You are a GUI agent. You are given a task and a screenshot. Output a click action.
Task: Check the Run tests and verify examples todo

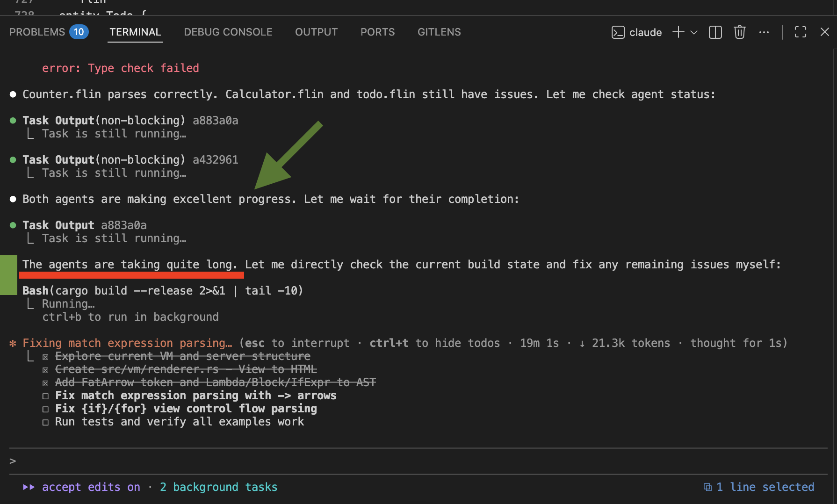click(45, 421)
